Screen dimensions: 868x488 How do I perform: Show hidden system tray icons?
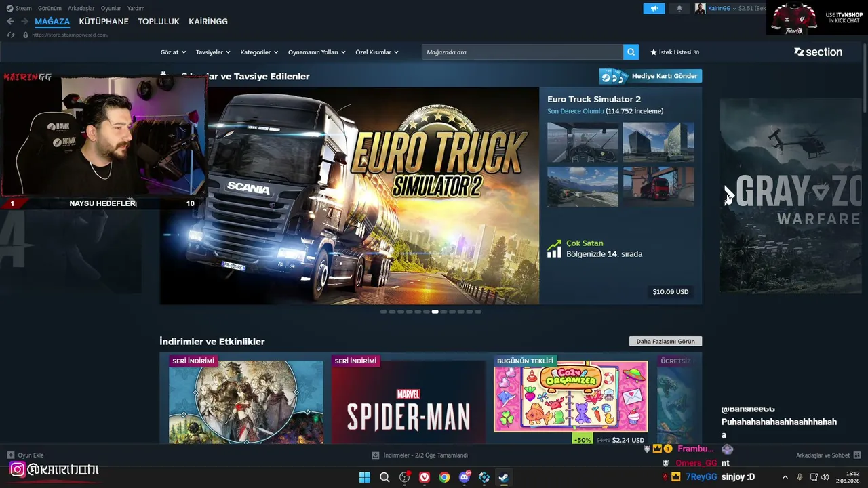click(x=785, y=477)
